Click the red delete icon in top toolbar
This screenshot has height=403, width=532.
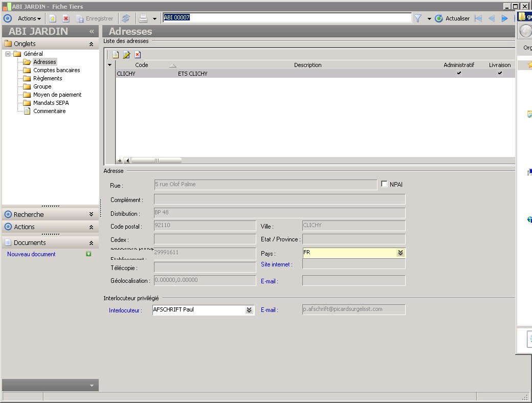click(66, 18)
